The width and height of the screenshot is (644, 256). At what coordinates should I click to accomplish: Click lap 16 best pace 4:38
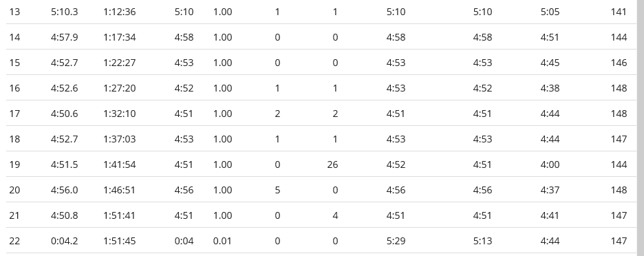tap(550, 88)
